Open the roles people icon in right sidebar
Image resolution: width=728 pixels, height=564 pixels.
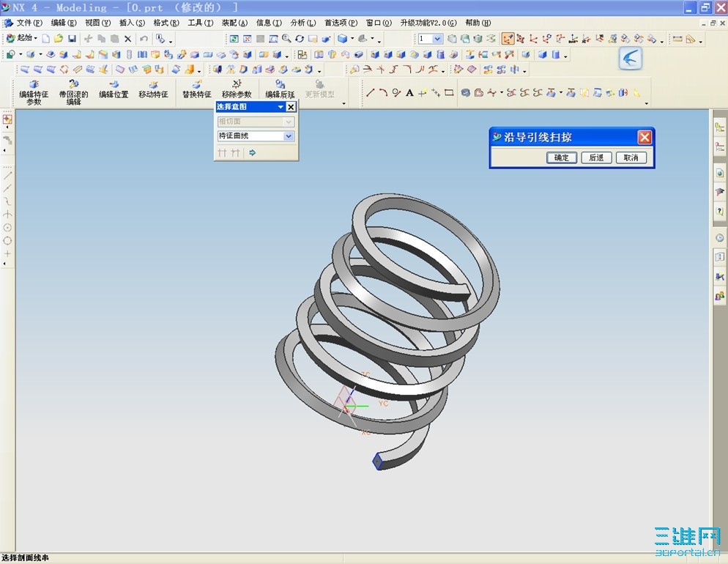click(720, 296)
